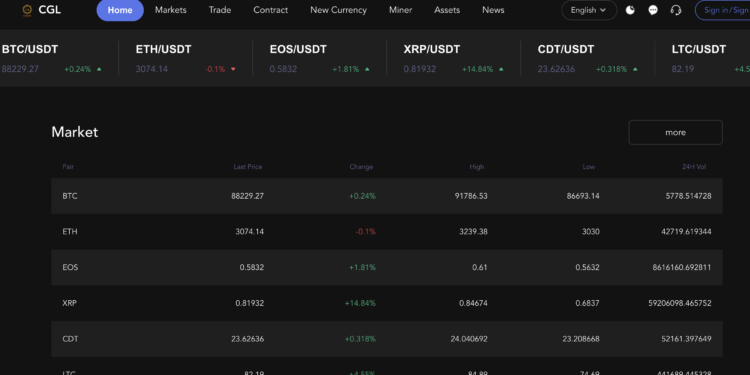Click the Last Price column header

tap(248, 167)
